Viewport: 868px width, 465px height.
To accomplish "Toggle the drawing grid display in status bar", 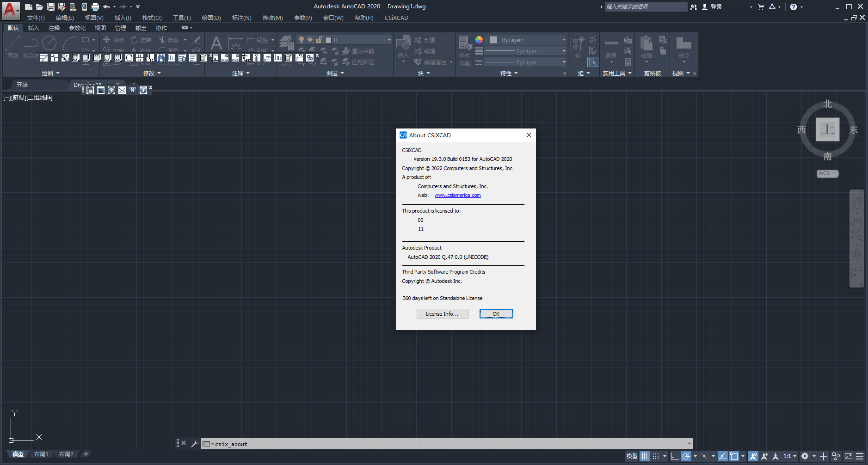I will (645, 456).
